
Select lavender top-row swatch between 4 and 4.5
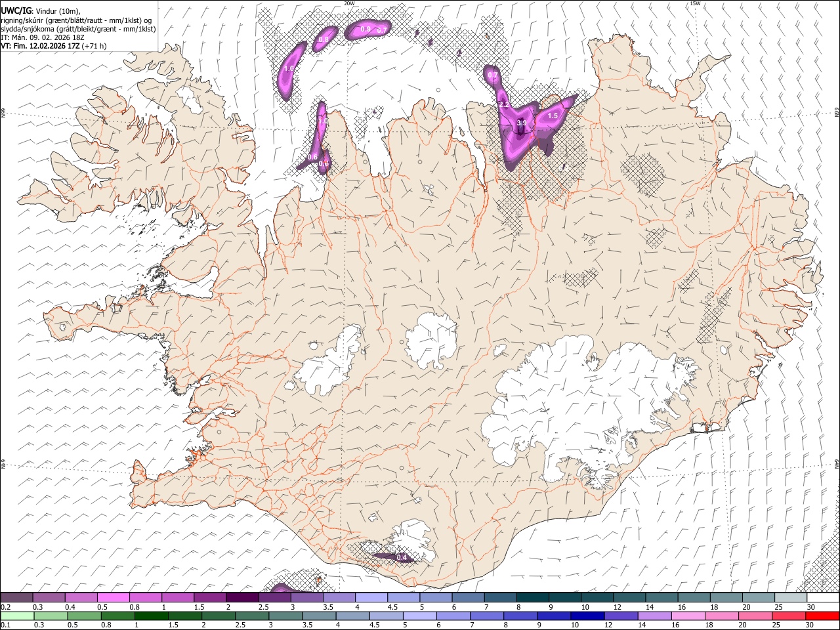click(372, 598)
